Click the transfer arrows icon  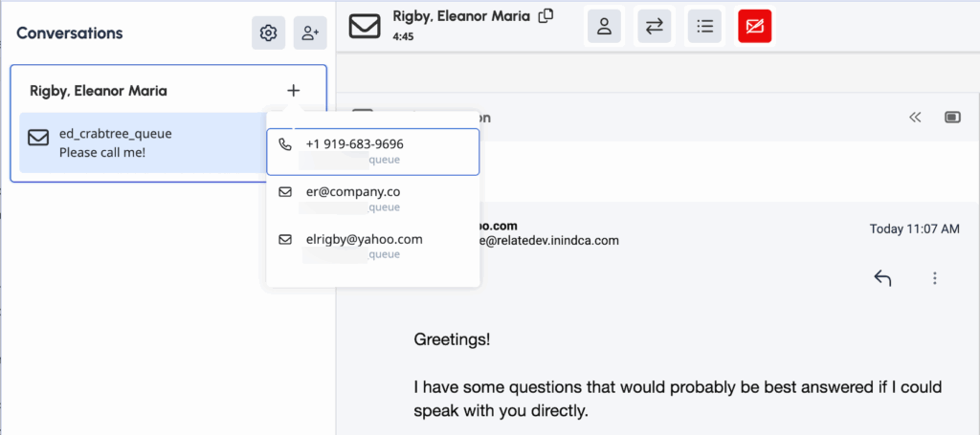tap(655, 27)
